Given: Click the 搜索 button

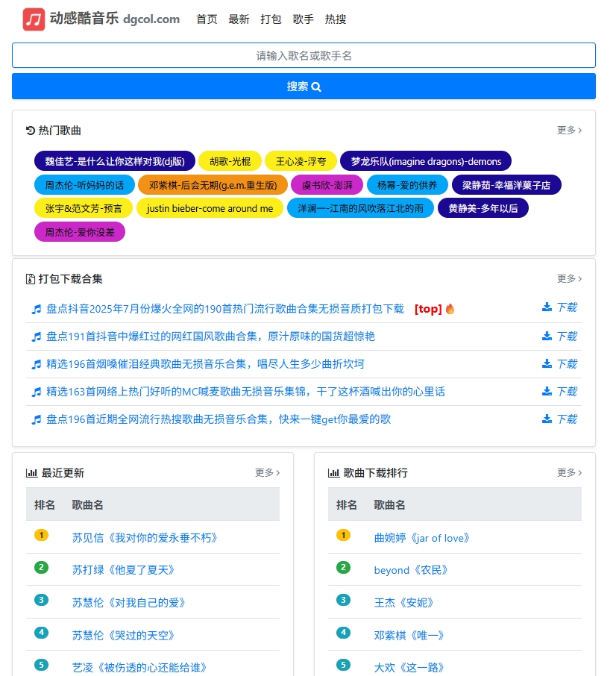Looking at the screenshot, I should point(304,86).
